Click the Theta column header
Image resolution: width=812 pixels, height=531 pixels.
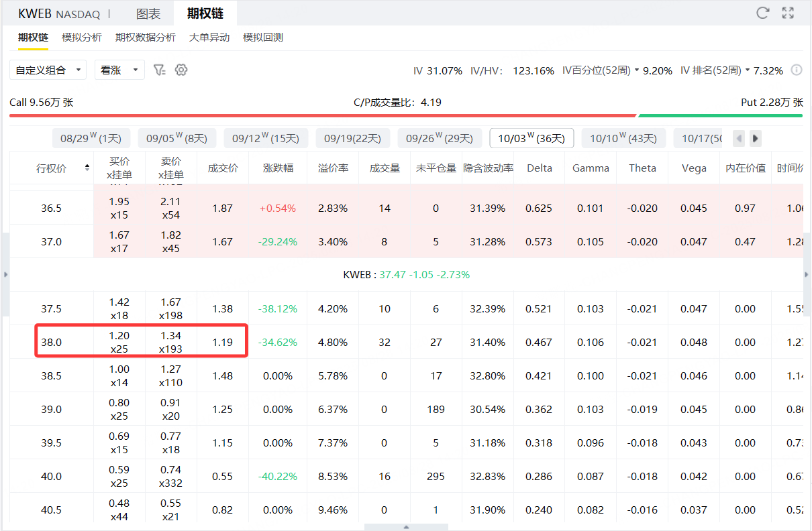(642, 168)
